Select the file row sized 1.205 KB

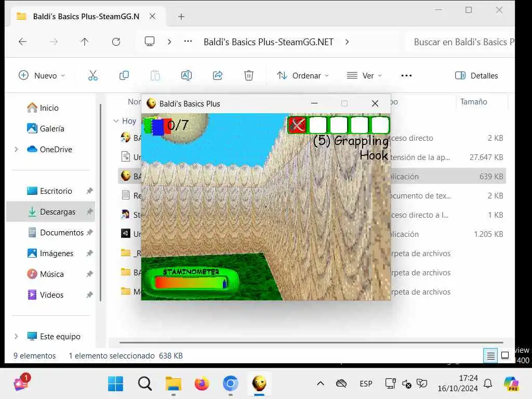[312, 234]
